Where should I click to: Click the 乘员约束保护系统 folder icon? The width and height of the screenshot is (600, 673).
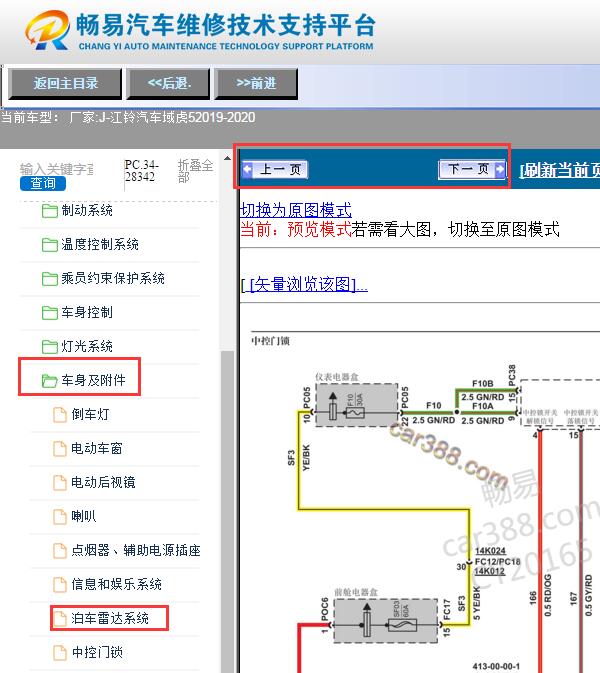50,279
